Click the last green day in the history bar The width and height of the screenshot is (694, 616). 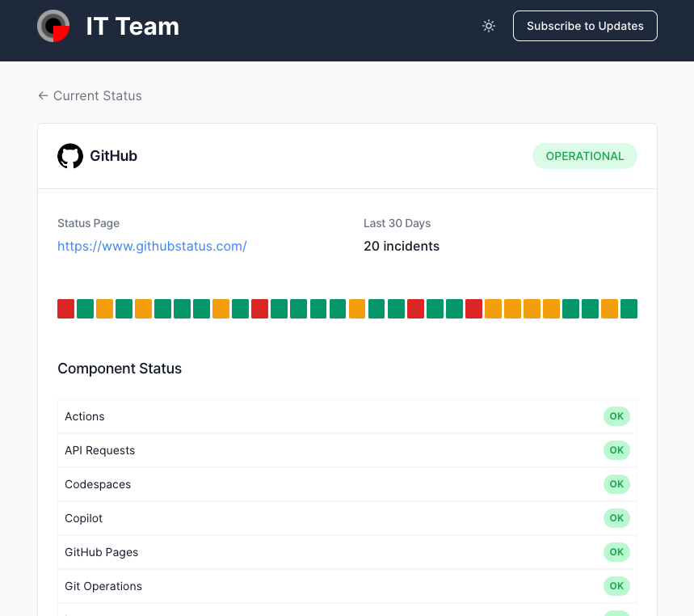click(x=629, y=309)
